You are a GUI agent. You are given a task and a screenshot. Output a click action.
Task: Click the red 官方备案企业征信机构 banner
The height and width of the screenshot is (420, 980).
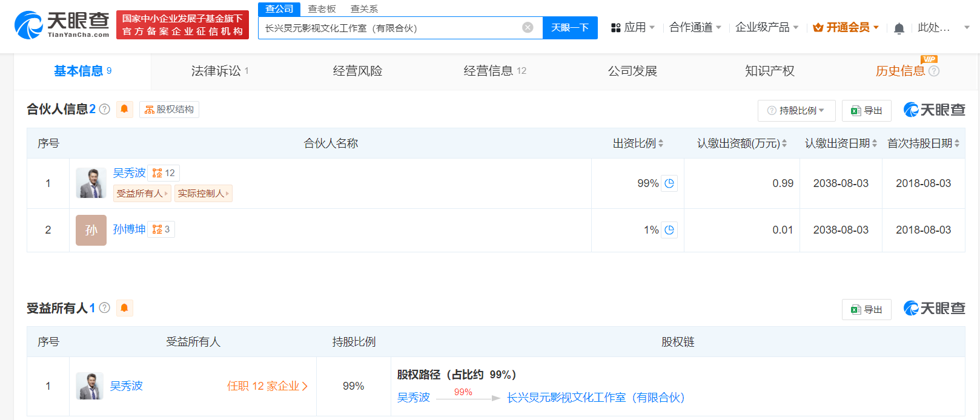(x=182, y=25)
